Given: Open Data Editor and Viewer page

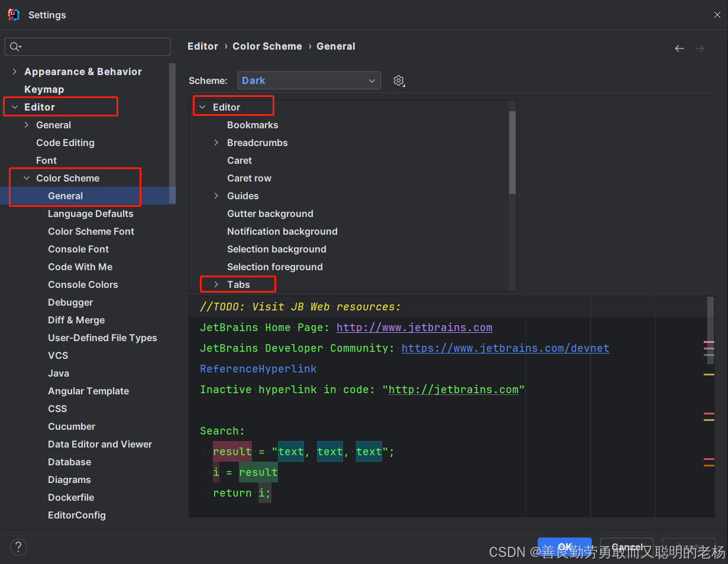Looking at the screenshot, I should click(100, 444).
